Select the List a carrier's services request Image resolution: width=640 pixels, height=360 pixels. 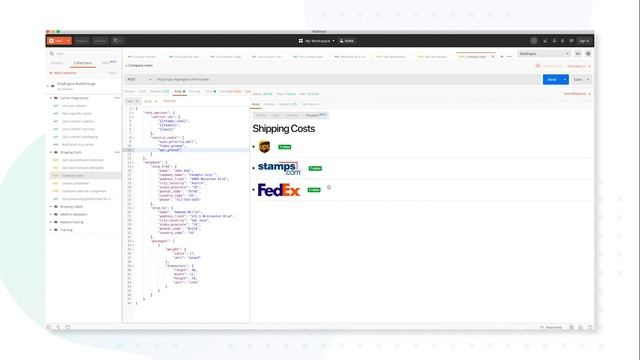tap(78, 129)
